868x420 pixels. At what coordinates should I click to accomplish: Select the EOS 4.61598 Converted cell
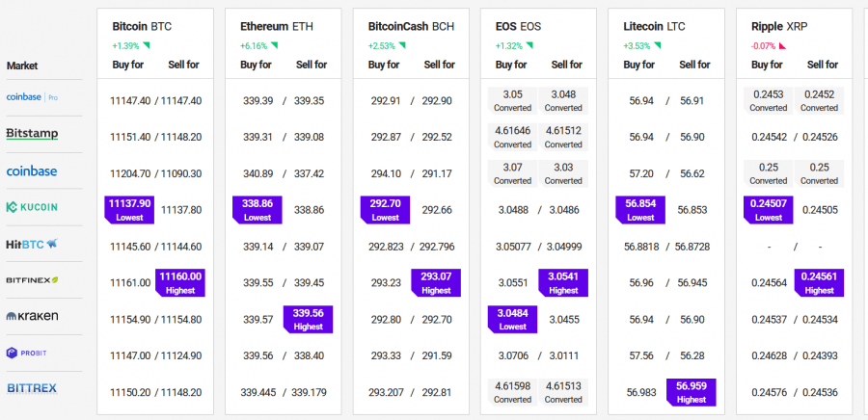coord(513,392)
